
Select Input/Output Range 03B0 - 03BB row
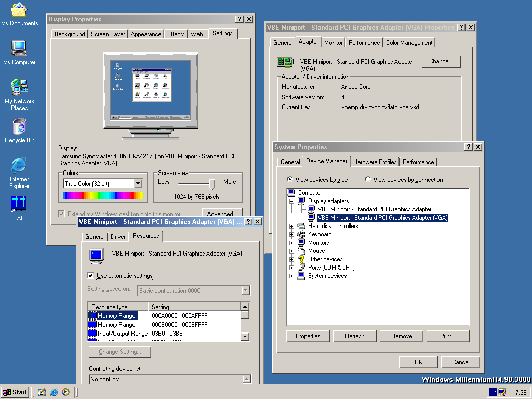click(x=165, y=334)
